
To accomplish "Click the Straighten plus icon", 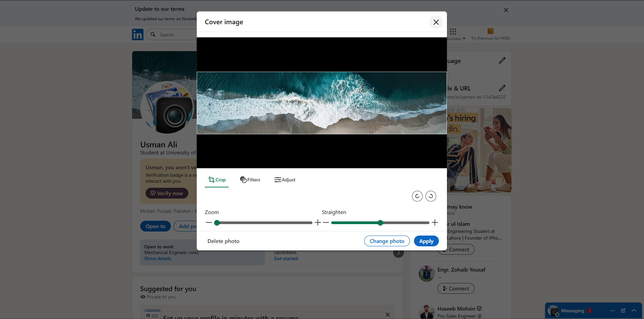I will click(435, 222).
